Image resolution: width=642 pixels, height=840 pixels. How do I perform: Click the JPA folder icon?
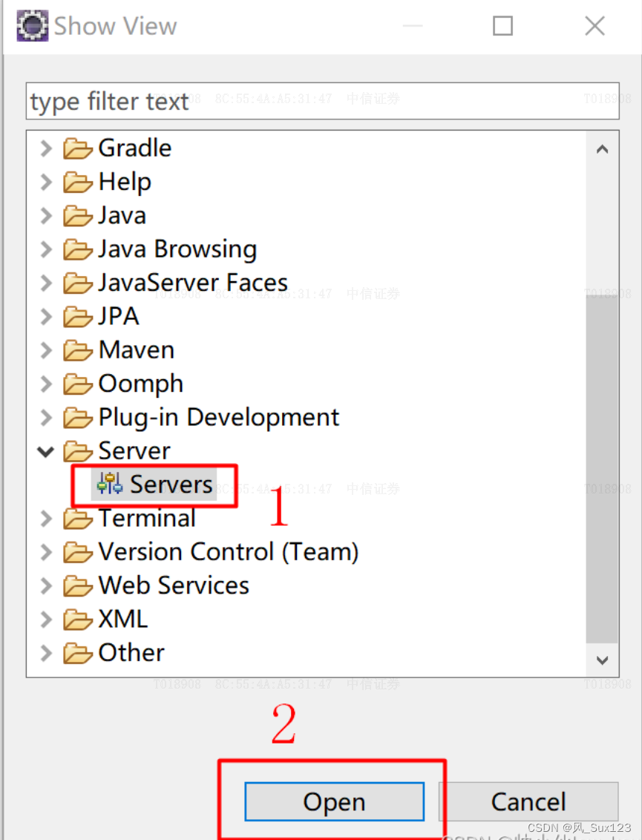click(x=78, y=317)
